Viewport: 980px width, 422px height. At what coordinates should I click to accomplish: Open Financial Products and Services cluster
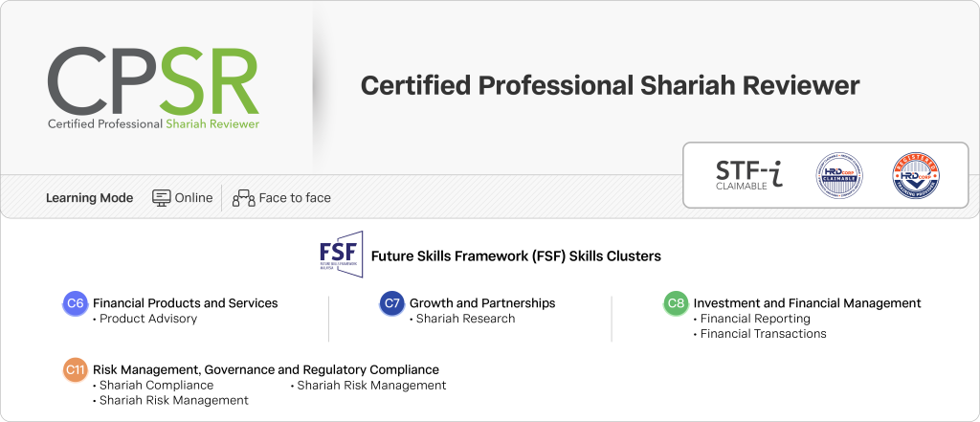185,303
